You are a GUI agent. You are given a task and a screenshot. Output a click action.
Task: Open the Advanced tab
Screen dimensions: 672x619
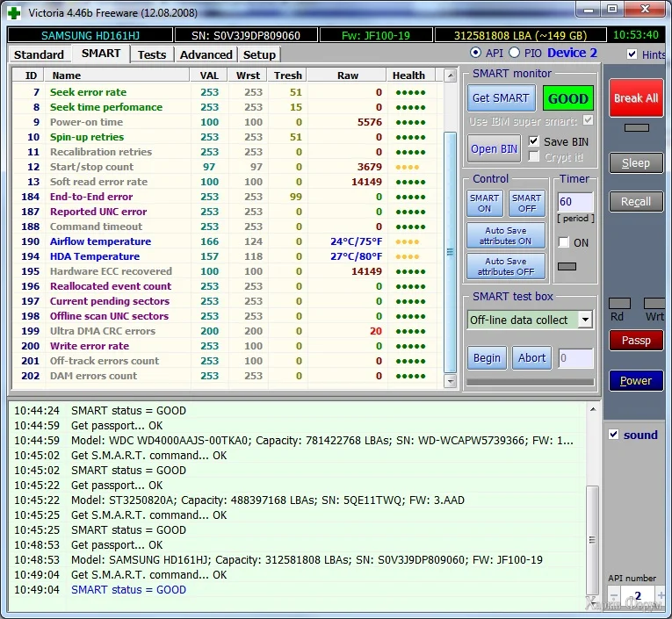pos(206,54)
